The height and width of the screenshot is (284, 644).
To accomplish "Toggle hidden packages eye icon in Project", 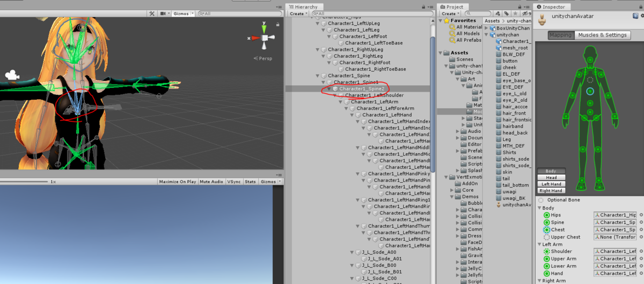I will (525, 13).
